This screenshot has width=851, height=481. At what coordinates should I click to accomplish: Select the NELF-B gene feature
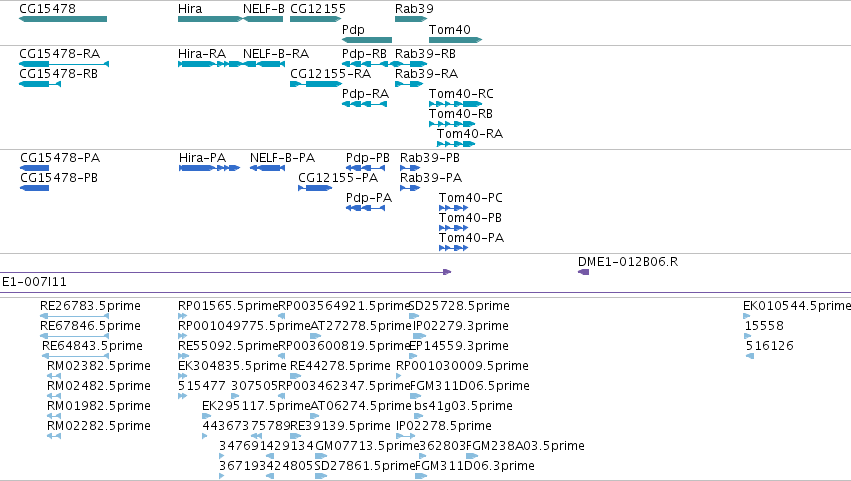(263, 19)
